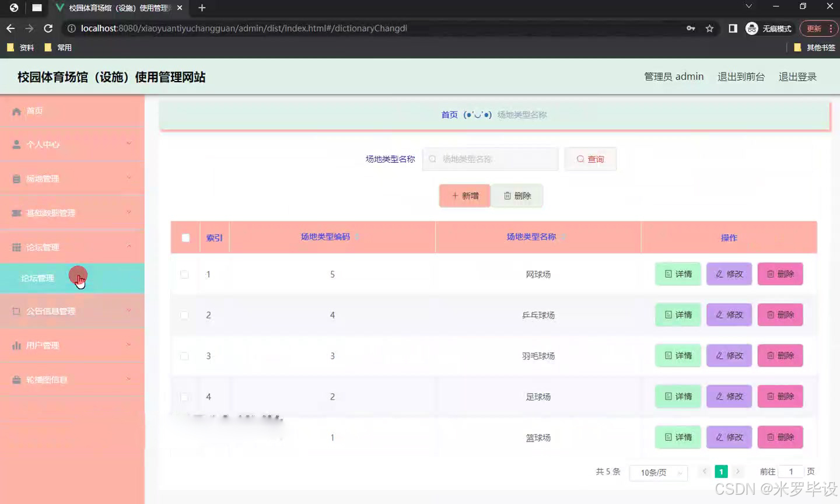This screenshot has width=840, height=504.
Task: Expand the 公告信息管理 menu chevron
Action: click(x=129, y=310)
